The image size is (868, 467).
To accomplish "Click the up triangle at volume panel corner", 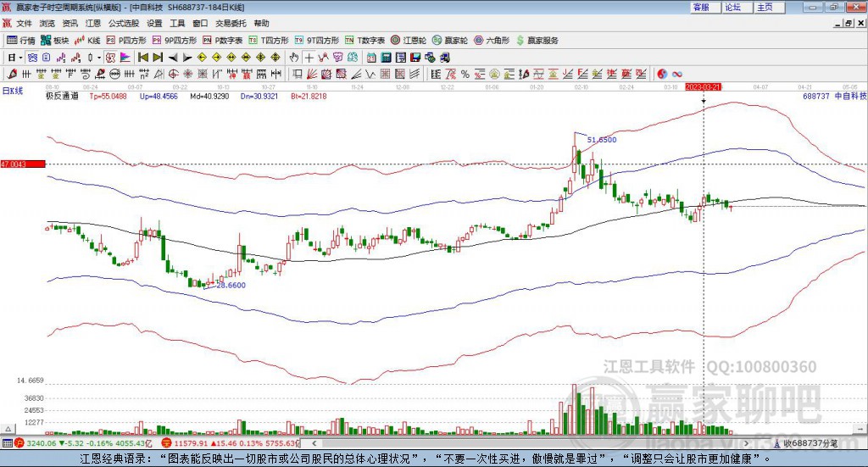I will pos(8,429).
